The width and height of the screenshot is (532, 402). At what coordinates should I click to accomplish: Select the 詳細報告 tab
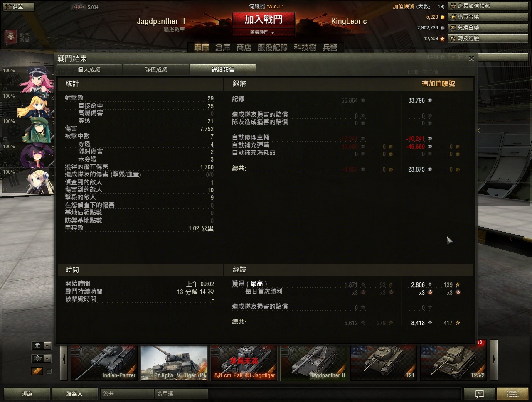[223, 70]
